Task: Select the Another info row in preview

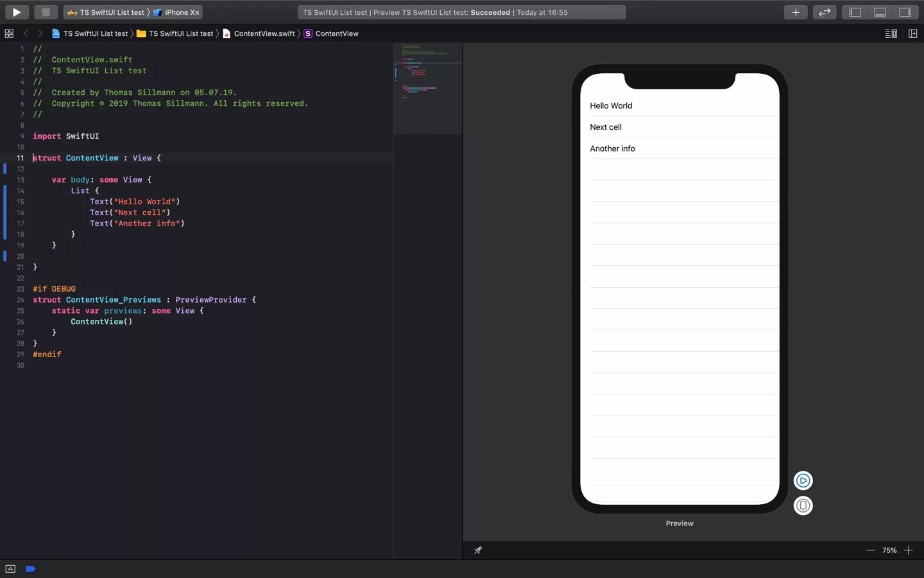Action: point(680,148)
